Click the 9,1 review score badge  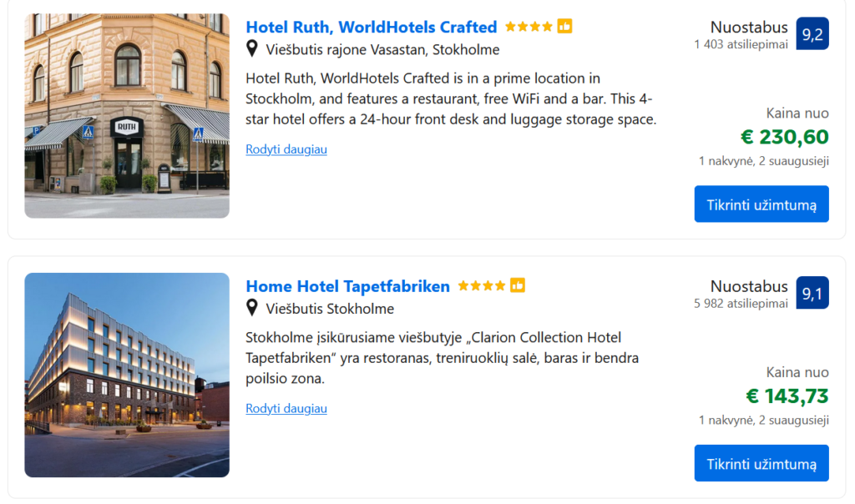[x=812, y=293]
